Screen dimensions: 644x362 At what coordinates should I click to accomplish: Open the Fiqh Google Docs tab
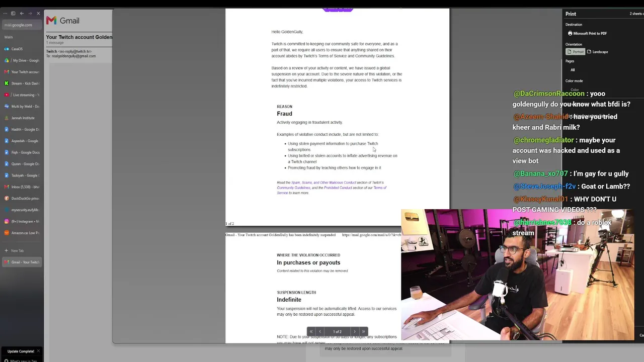[x=22, y=152]
